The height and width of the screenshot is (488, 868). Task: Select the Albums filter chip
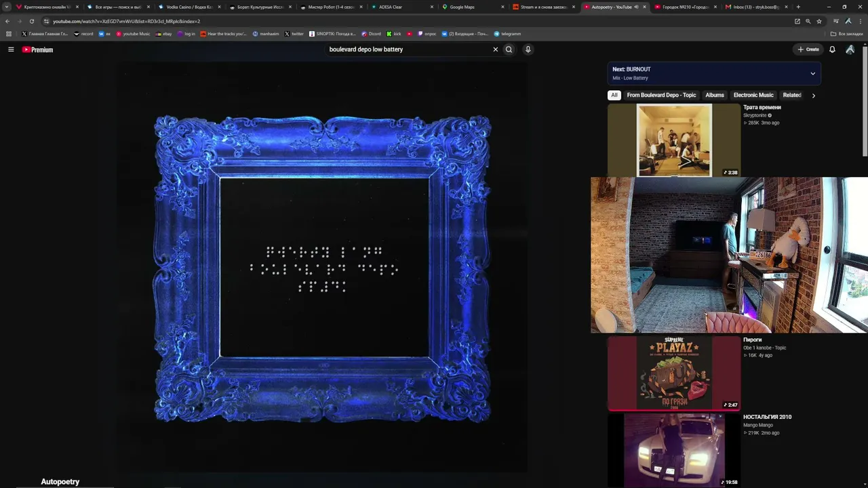(x=715, y=96)
